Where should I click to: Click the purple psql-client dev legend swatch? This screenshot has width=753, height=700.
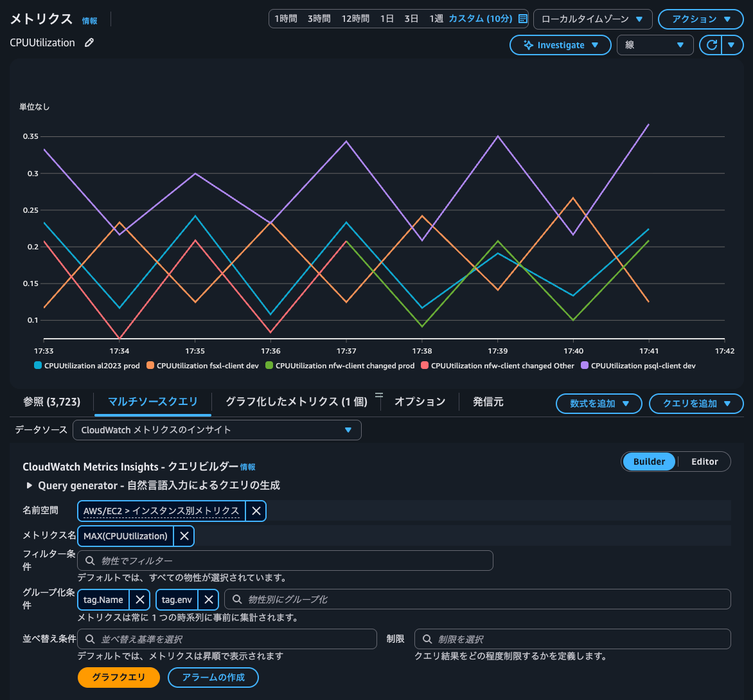(x=585, y=366)
